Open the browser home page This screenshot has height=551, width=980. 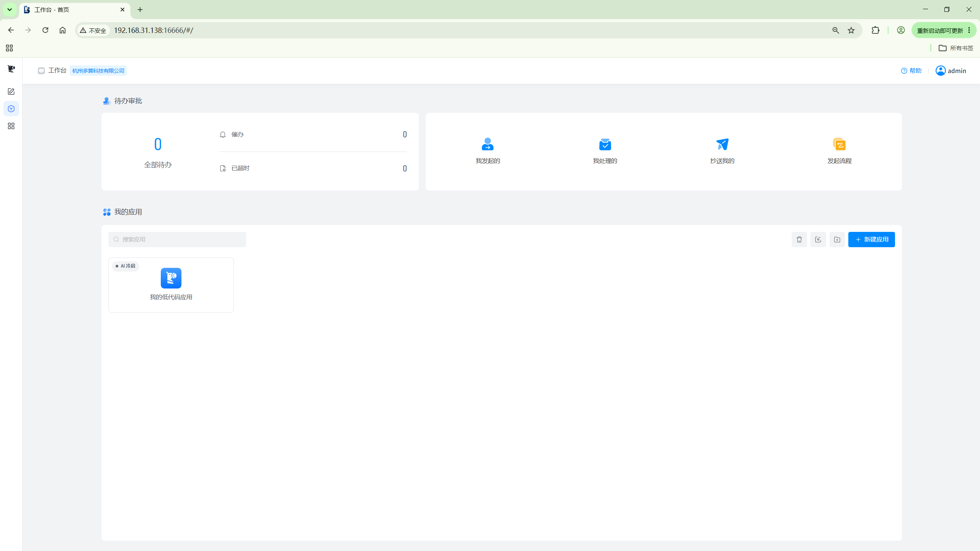pos(62,30)
